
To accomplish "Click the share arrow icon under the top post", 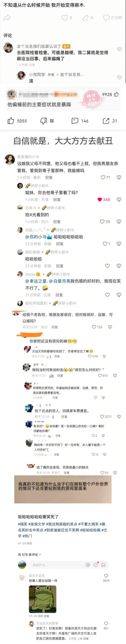I will pyautogui.click(x=7, y=18).
